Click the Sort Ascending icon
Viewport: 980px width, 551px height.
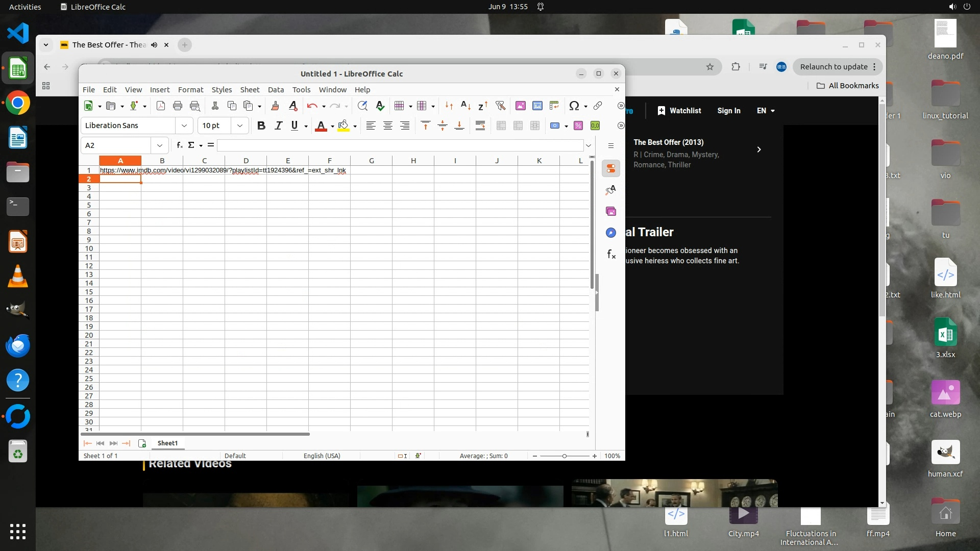(x=465, y=106)
